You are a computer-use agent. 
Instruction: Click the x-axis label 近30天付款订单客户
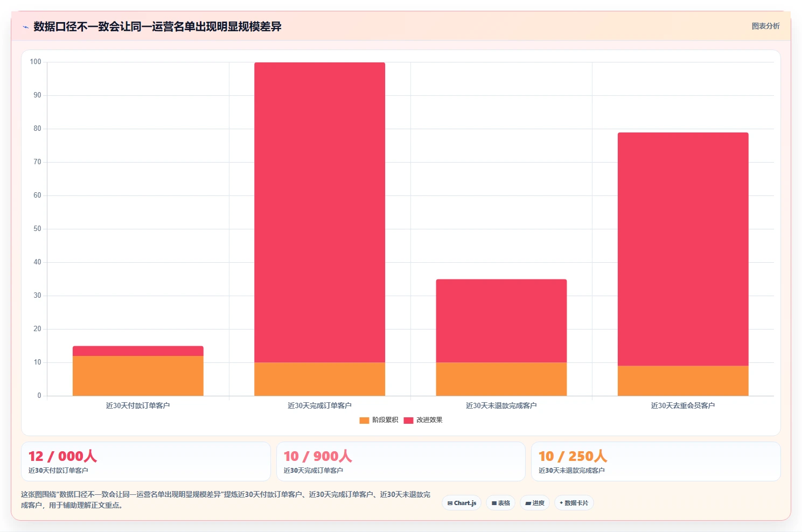[138, 405]
